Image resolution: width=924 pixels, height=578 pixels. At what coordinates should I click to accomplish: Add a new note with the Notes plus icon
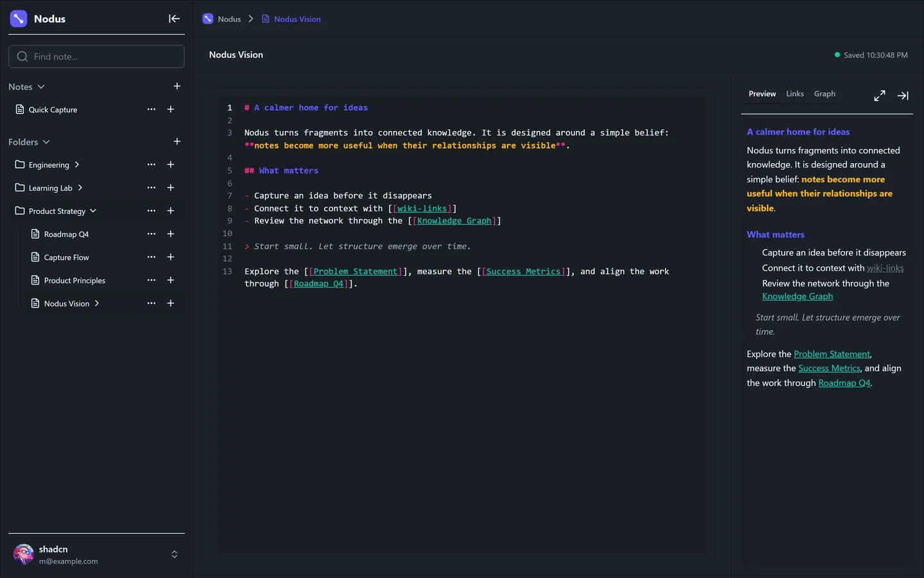[177, 86]
